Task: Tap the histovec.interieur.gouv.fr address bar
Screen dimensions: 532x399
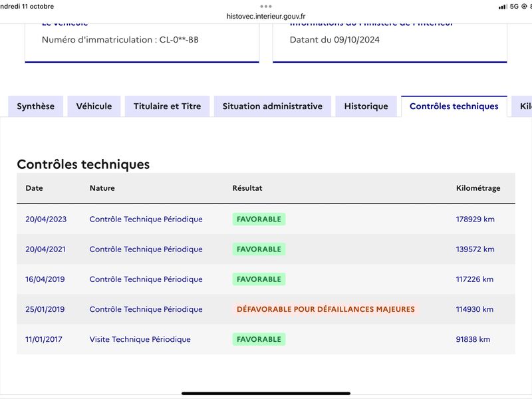Action: [x=266, y=16]
